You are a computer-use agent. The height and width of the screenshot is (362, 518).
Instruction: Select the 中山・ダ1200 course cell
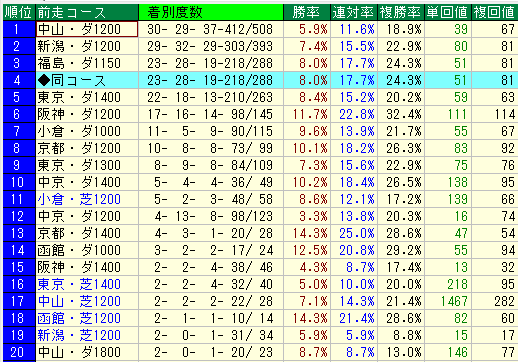coord(87,29)
